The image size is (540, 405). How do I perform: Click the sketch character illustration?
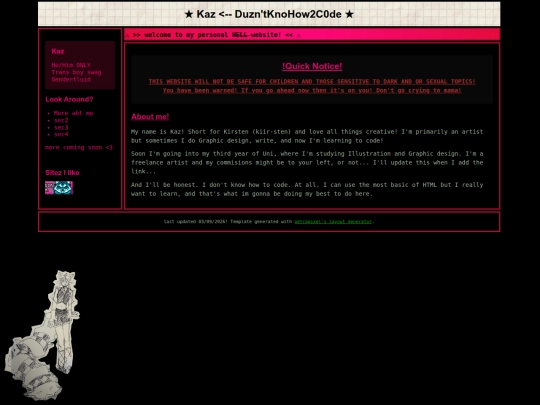(x=42, y=335)
